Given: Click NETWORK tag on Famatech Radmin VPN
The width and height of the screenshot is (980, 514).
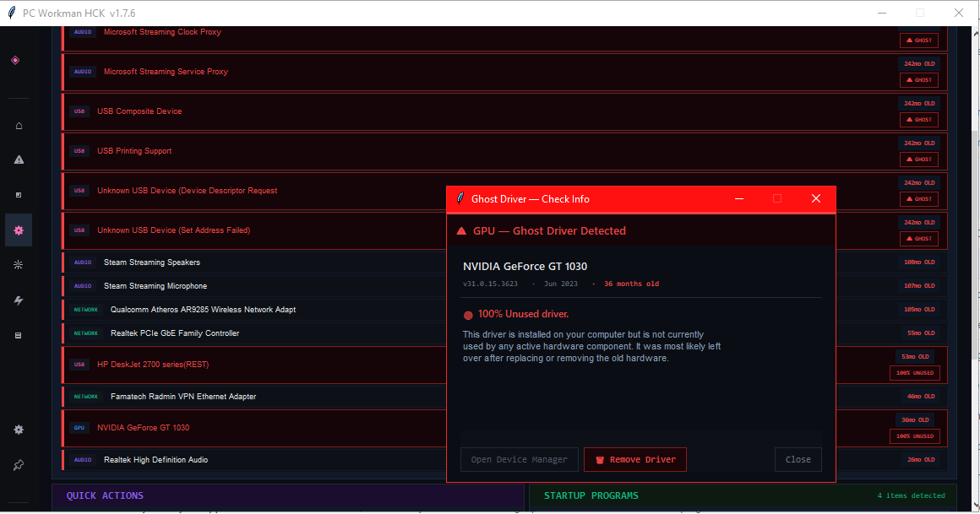Looking at the screenshot, I should click(x=85, y=397).
